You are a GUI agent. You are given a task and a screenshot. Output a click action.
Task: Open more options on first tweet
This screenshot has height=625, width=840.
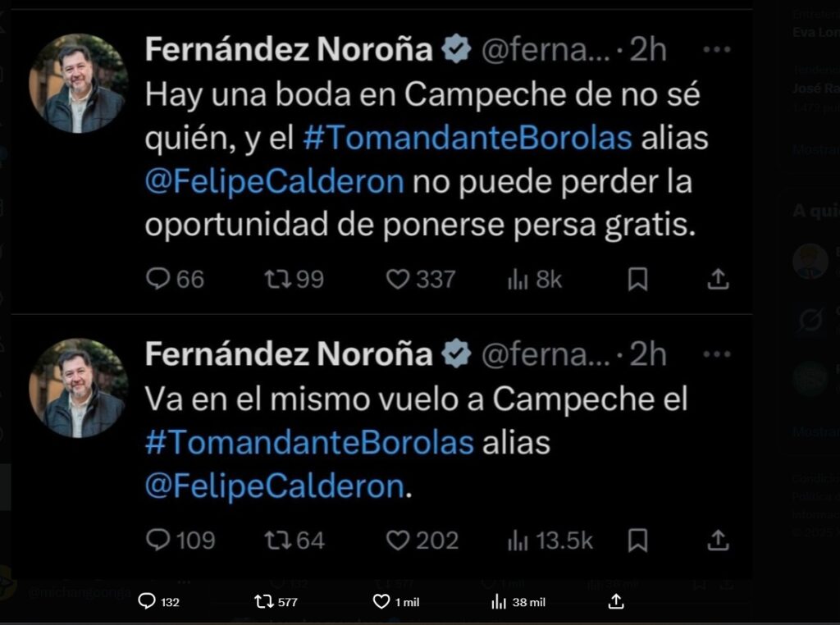pyautogui.click(x=717, y=50)
